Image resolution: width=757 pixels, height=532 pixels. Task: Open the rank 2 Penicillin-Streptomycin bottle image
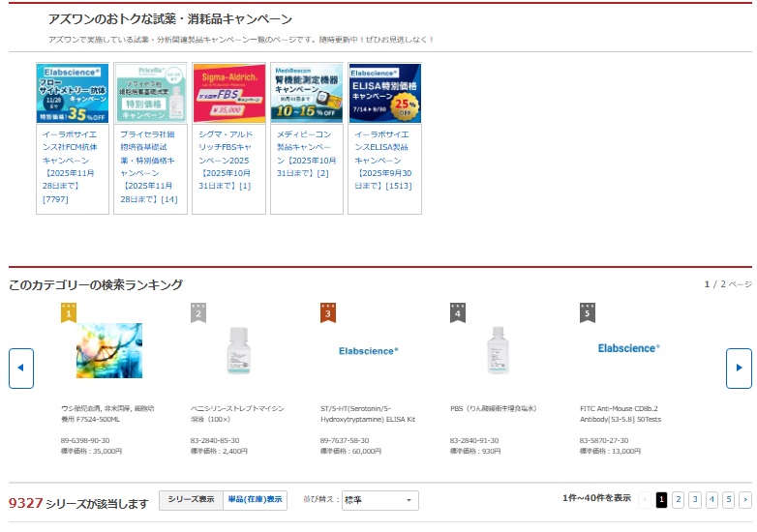(238, 350)
